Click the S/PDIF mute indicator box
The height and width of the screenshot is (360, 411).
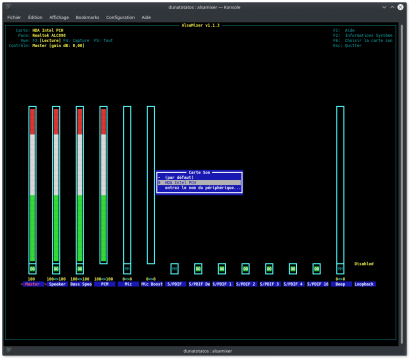pyautogui.click(x=174, y=269)
